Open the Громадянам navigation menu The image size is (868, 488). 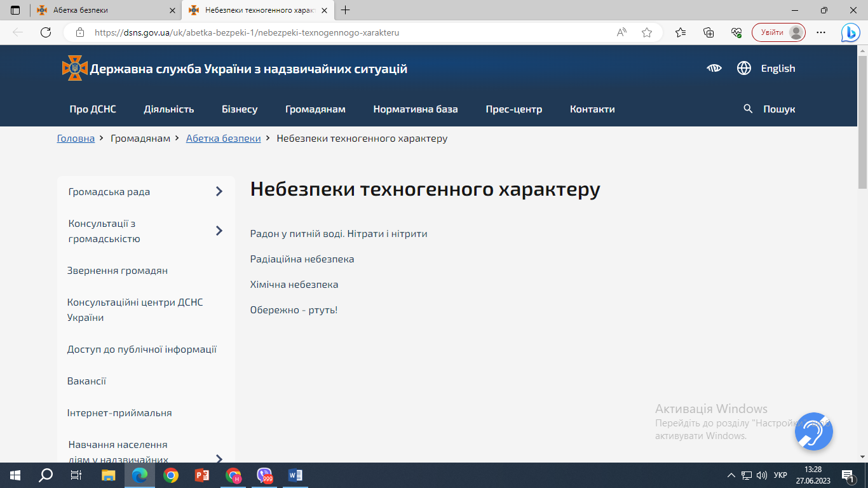pos(315,109)
